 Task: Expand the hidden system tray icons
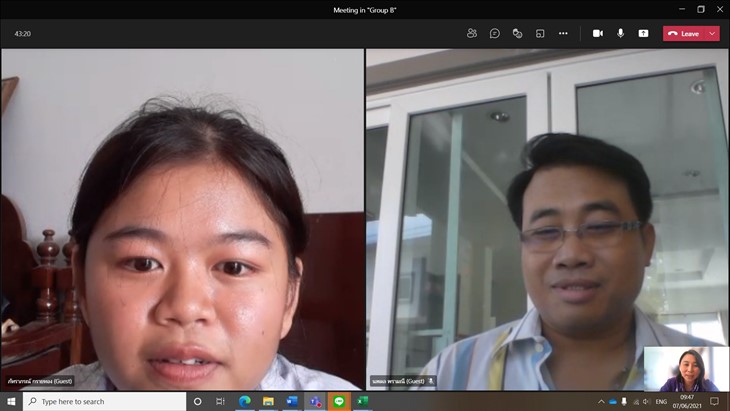601,401
